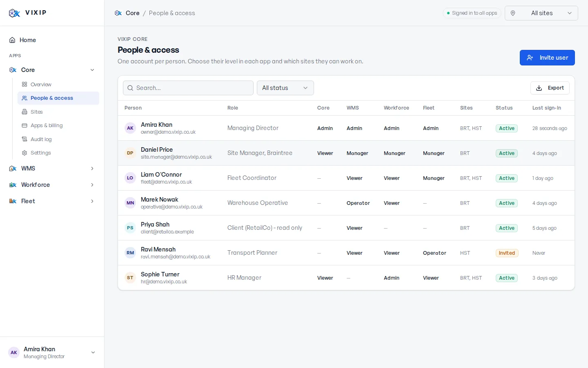588x368 pixels.
Task: Click the 'Client (RetailCo) - read only' role
Action: [x=265, y=228]
